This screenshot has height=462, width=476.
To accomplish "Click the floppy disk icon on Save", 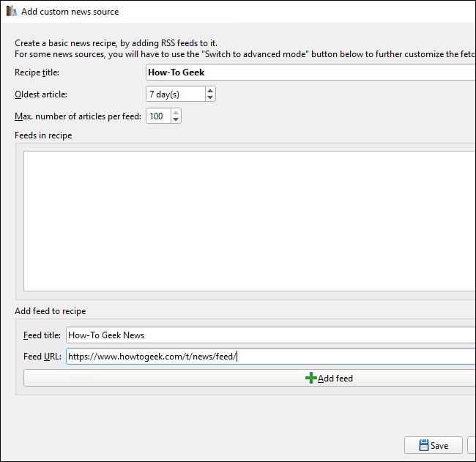I will tap(423, 445).
